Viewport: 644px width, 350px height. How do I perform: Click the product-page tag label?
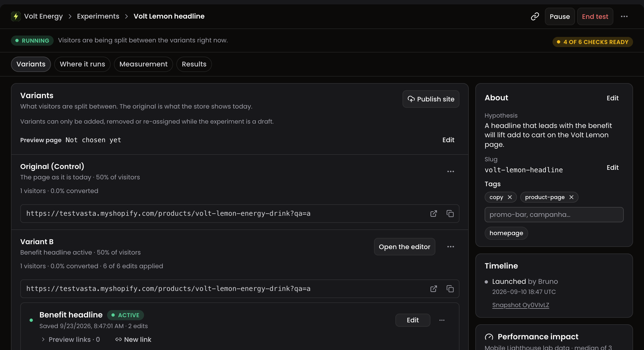tap(545, 197)
